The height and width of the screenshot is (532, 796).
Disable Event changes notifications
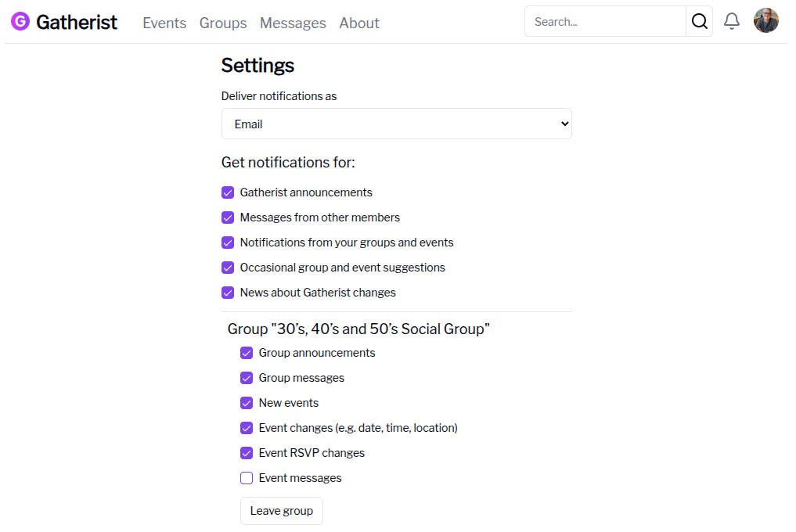click(247, 428)
